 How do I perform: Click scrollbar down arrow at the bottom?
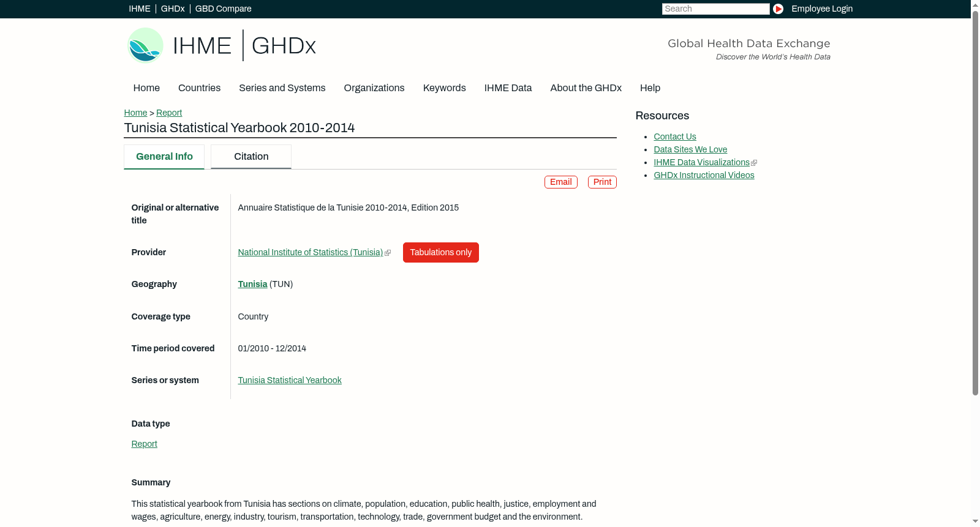[975, 521]
